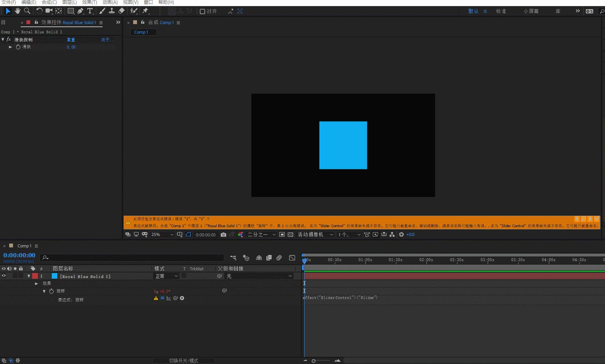Screen dimensions: 605x364
Task: Click 重置 to reset slider control
Action: 71,40
